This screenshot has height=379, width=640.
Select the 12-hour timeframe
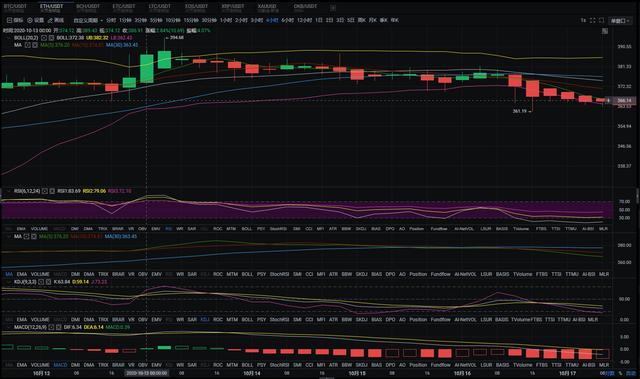click(305, 20)
